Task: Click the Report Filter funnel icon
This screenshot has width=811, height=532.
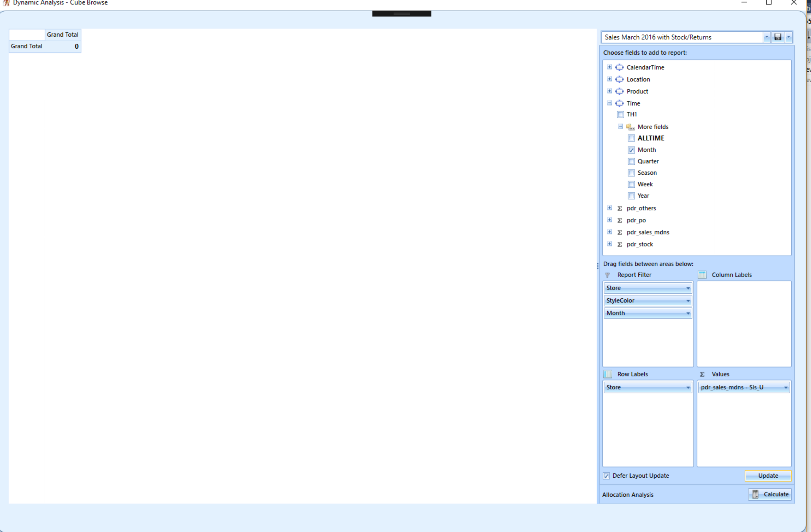Action: coord(607,275)
